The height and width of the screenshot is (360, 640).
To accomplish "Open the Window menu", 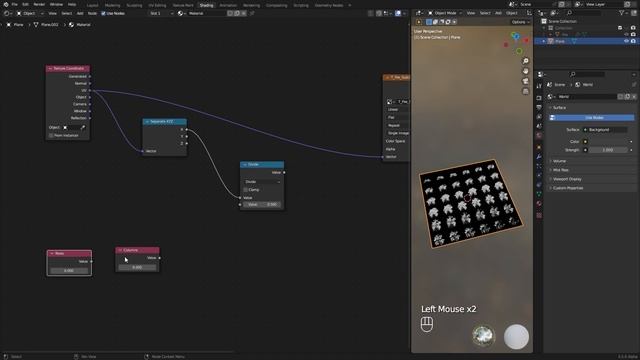I will pyautogui.click(x=56, y=4).
